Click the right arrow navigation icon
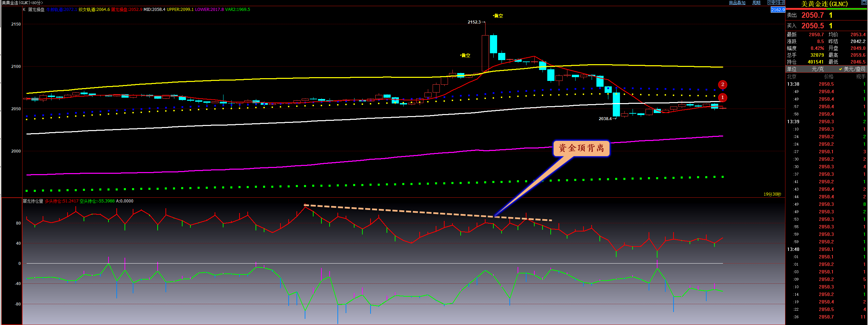868x325 pixels. 776,2
